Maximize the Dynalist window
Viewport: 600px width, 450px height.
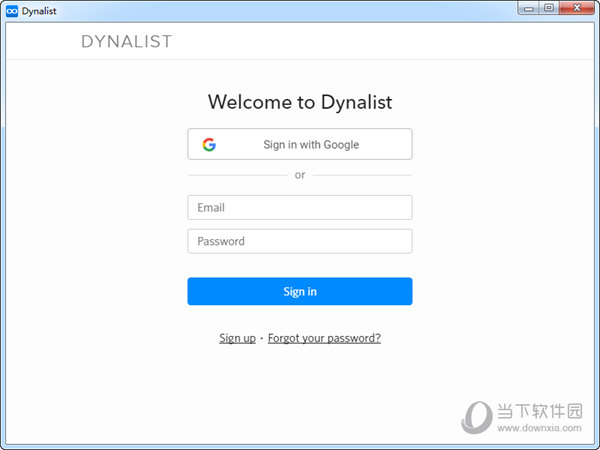point(549,8)
